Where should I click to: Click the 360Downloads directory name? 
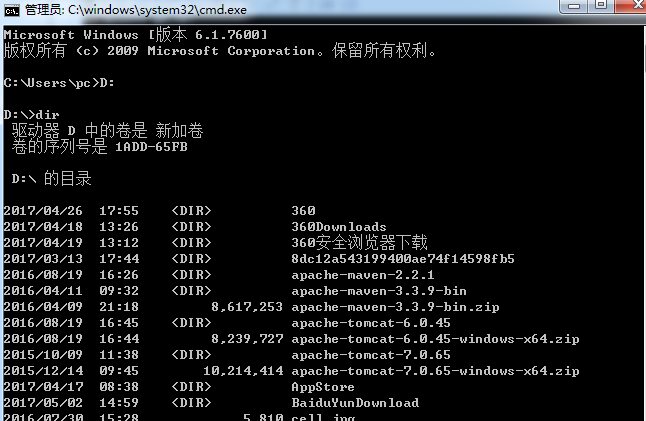click(339, 227)
